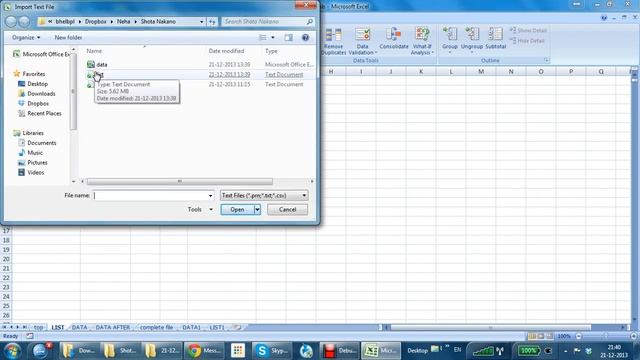Open Text Files type filter dropdown

tap(264, 196)
